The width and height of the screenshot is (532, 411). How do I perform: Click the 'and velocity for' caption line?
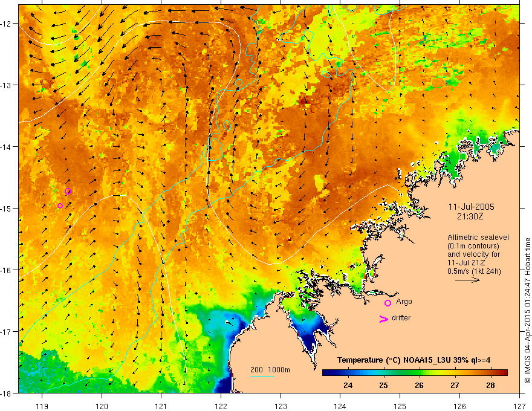473,254
